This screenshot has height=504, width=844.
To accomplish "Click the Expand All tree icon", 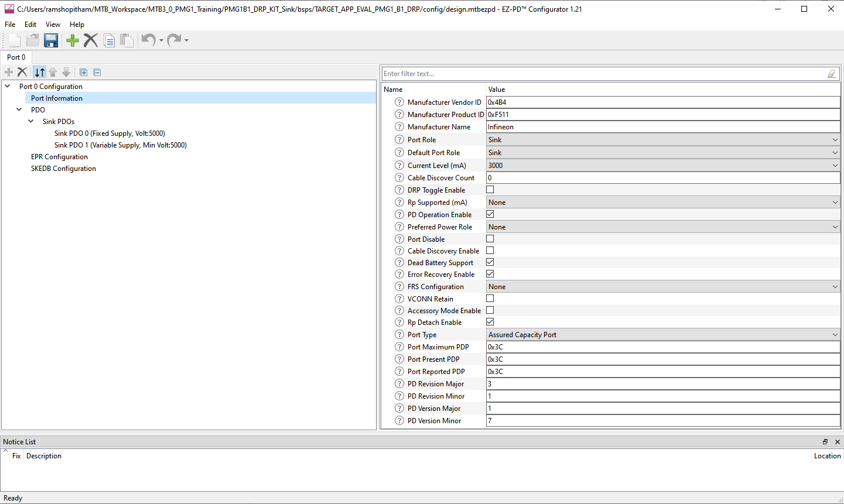I will click(x=83, y=73).
